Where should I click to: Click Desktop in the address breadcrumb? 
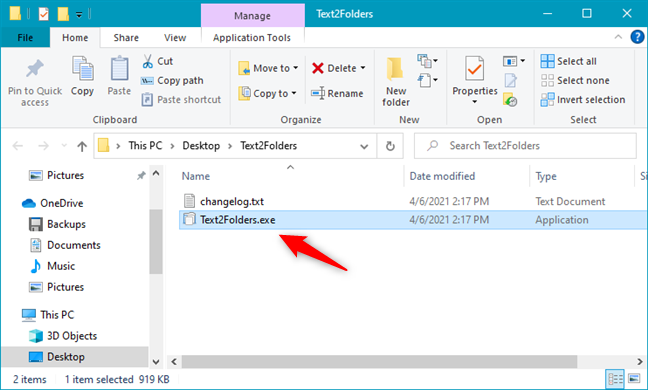click(x=201, y=145)
